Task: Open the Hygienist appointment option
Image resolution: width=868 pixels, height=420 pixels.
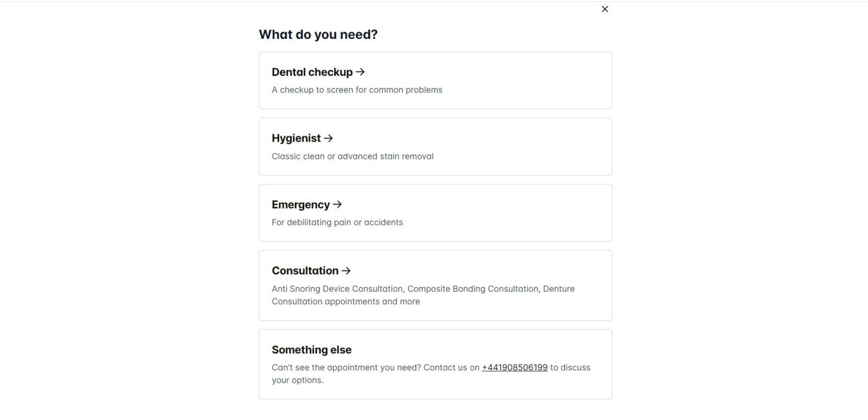Action: [x=296, y=138]
